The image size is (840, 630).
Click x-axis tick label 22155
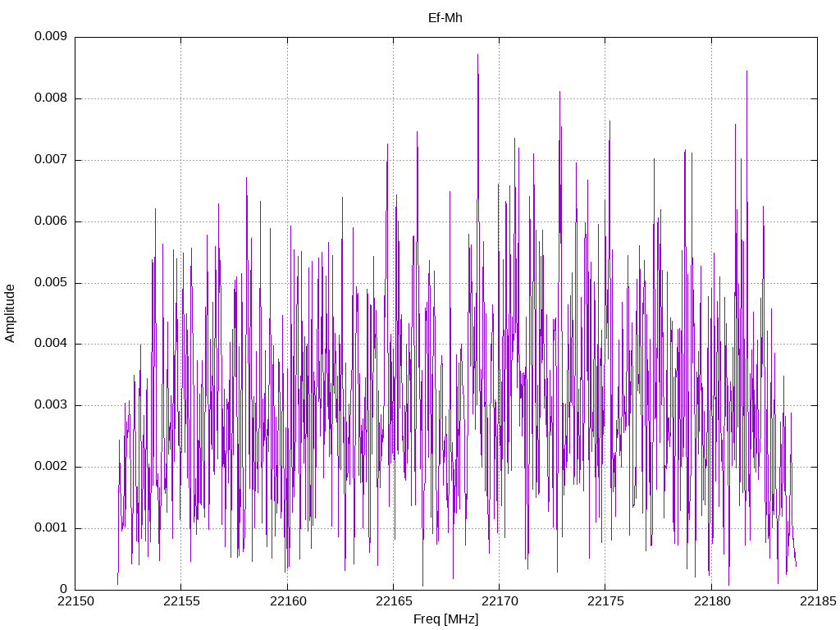(x=181, y=601)
